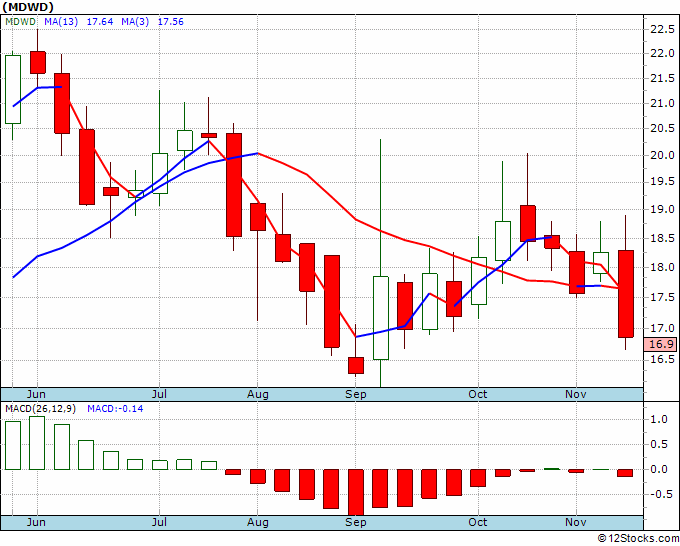Screen dimensions: 680x546
Task: Click the 0.0 MACD axis label
Action: pos(659,469)
